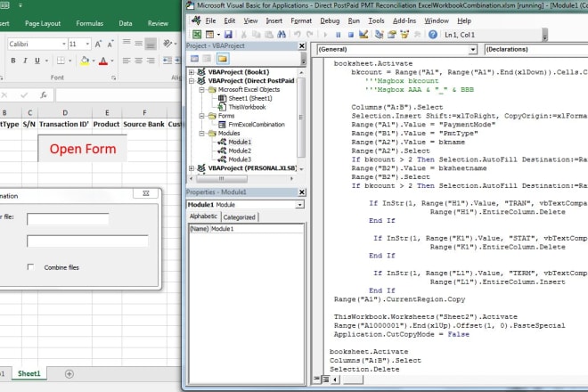Open Object Browser toolbar icon
This screenshot has width=588, height=392.
[404, 35]
